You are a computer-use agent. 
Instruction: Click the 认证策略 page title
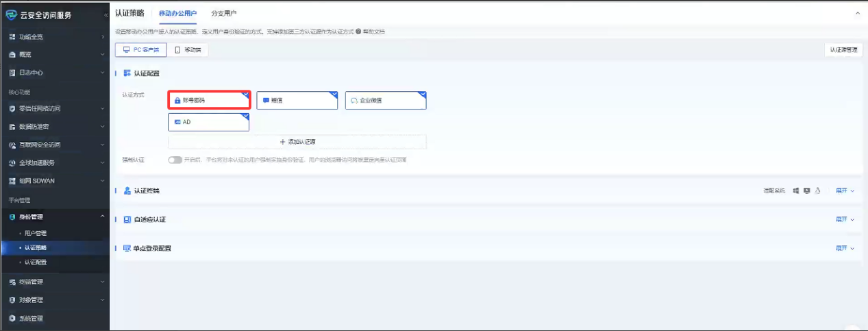coord(129,14)
